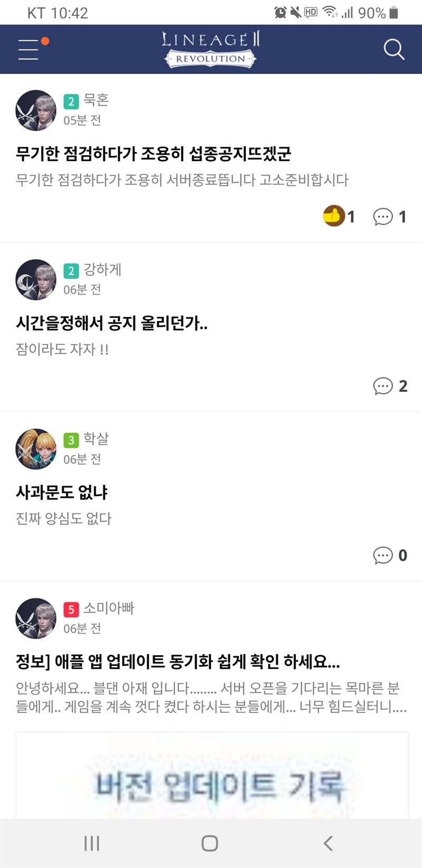Tap the thumbs-up like icon on 묵혼's post
The width and height of the screenshot is (422, 868).
click(x=333, y=216)
